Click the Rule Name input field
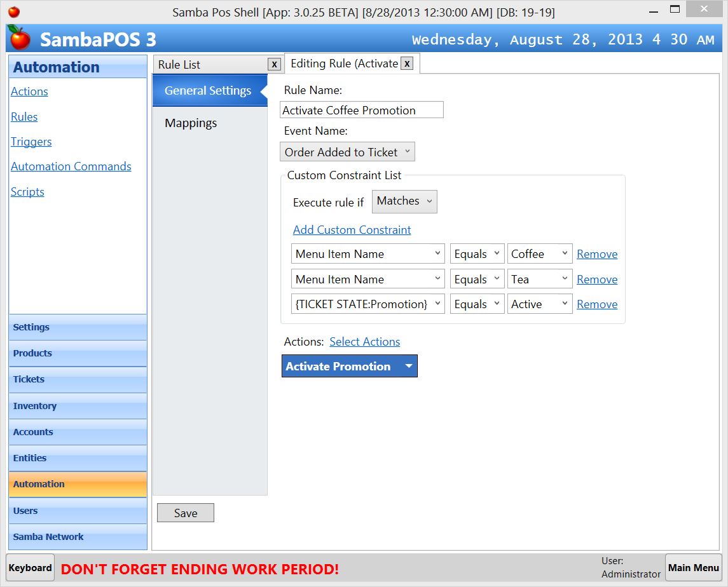The width and height of the screenshot is (728, 587). (362, 110)
